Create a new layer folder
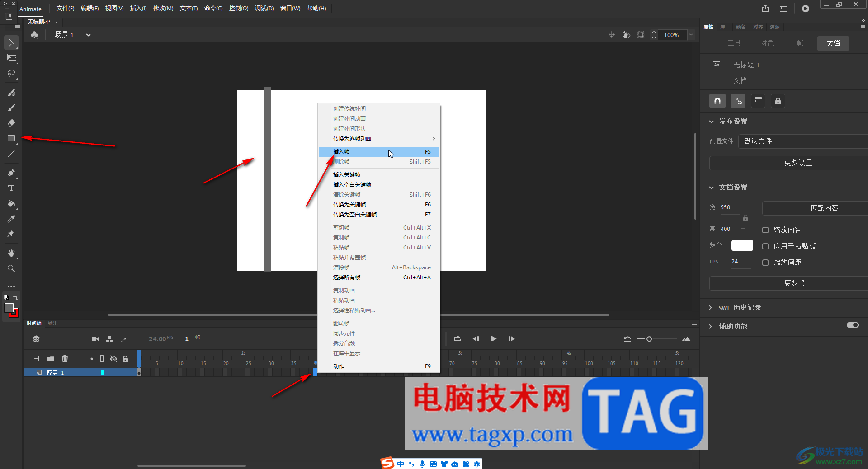 [51, 359]
